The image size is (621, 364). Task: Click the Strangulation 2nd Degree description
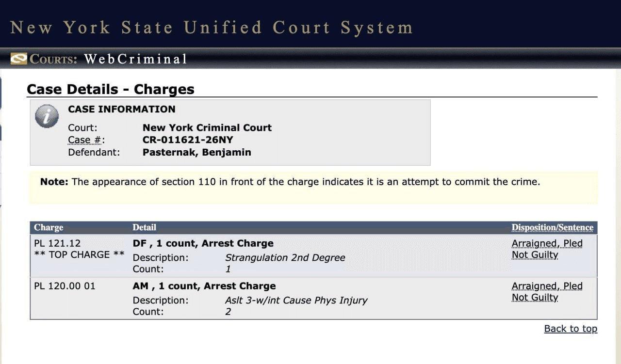click(x=285, y=257)
